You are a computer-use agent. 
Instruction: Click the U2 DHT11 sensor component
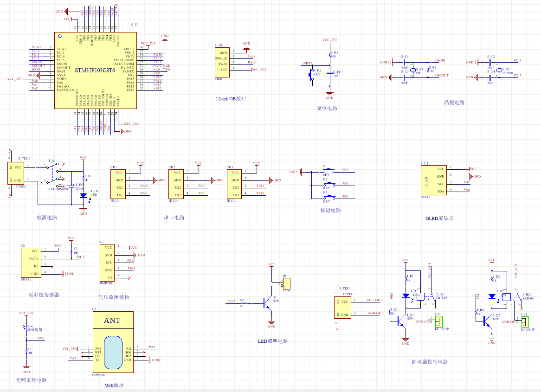tap(31, 263)
